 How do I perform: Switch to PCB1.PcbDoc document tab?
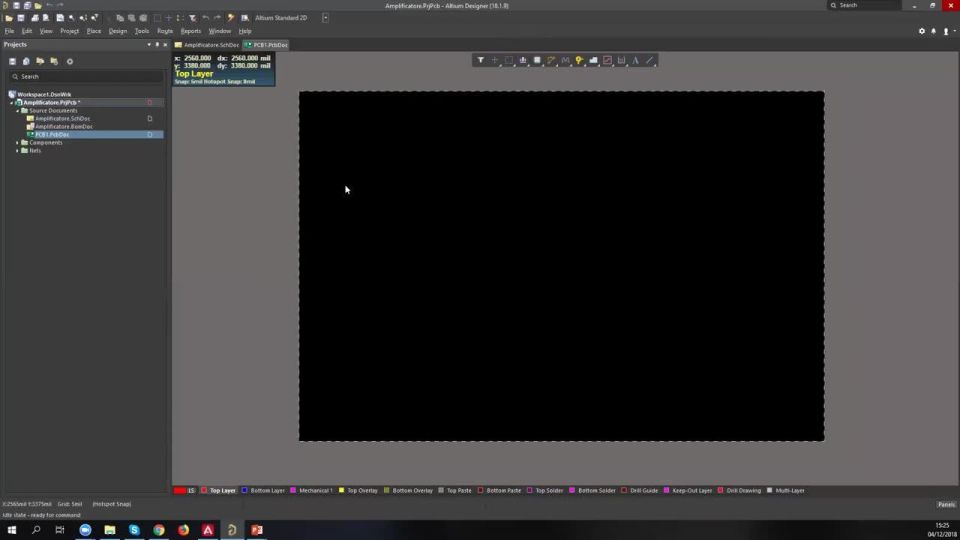pyautogui.click(x=266, y=45)
